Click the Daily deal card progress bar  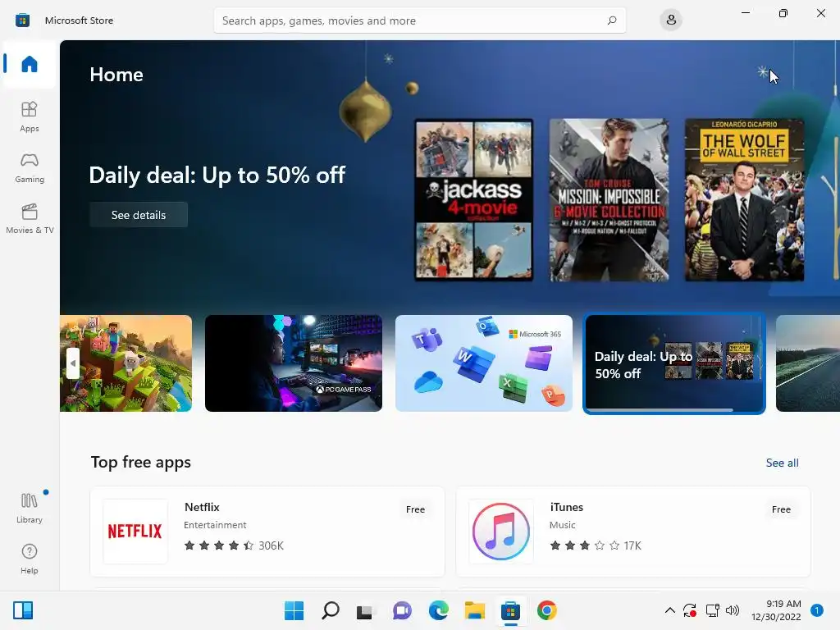click(660, 410)
